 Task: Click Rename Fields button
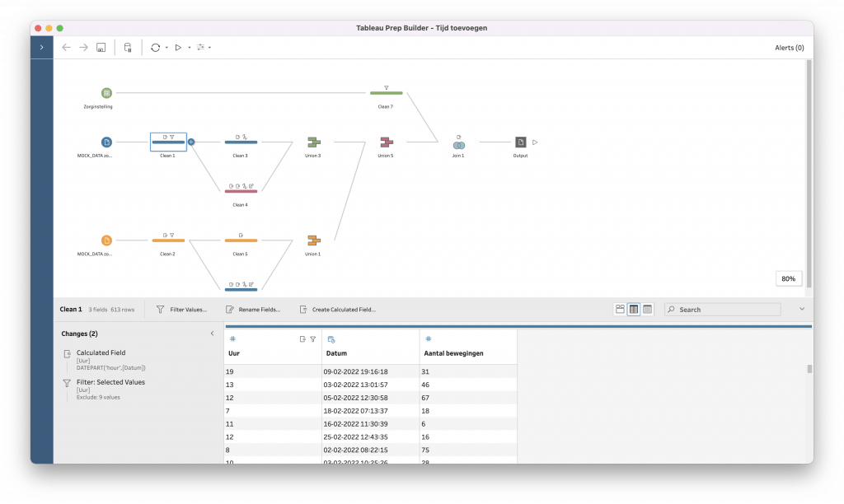(x=252, y=310)
